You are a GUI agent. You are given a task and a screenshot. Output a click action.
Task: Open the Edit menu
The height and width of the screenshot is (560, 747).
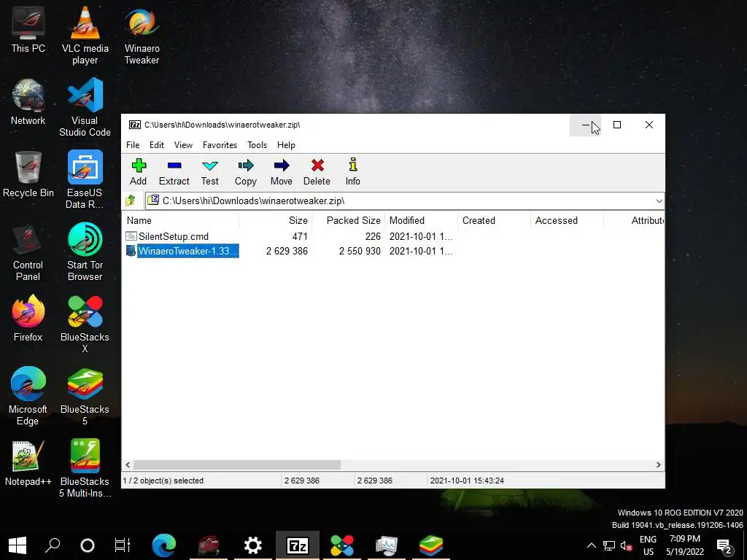157,145
